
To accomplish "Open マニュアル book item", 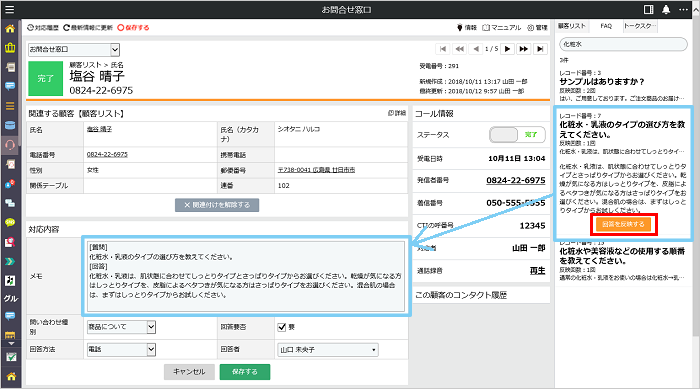I will pos(501,28).
